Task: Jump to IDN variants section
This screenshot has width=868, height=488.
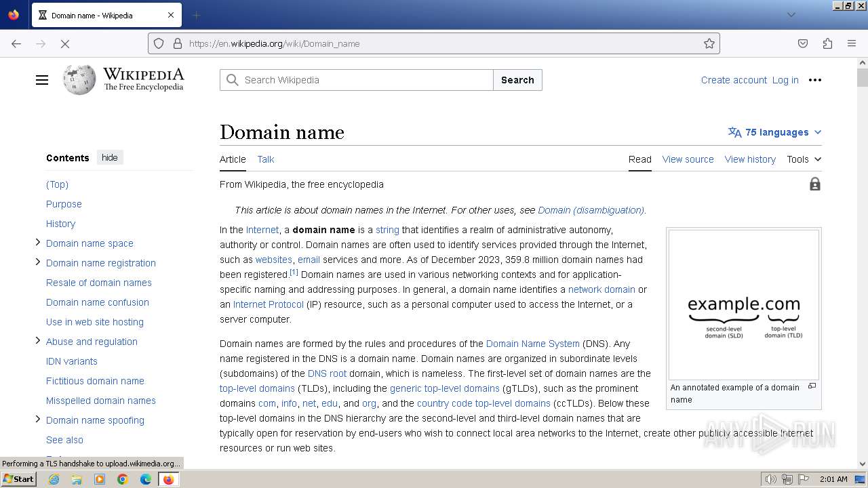Action: coord(72,361)
